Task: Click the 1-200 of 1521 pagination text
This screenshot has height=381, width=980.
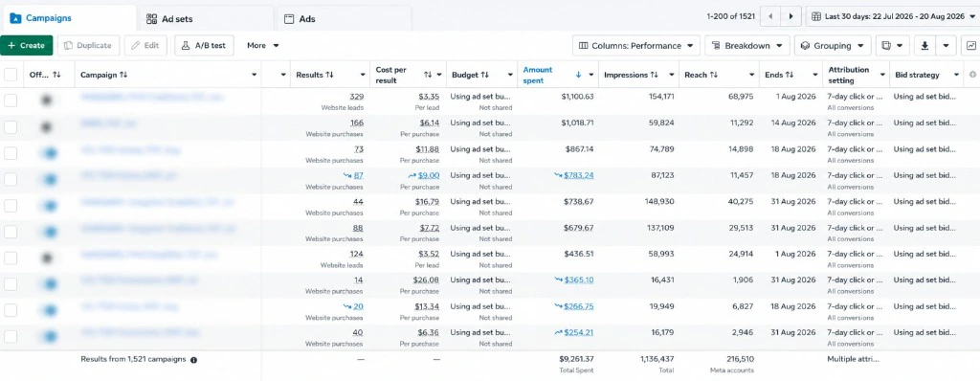Action: coord(730,17)
